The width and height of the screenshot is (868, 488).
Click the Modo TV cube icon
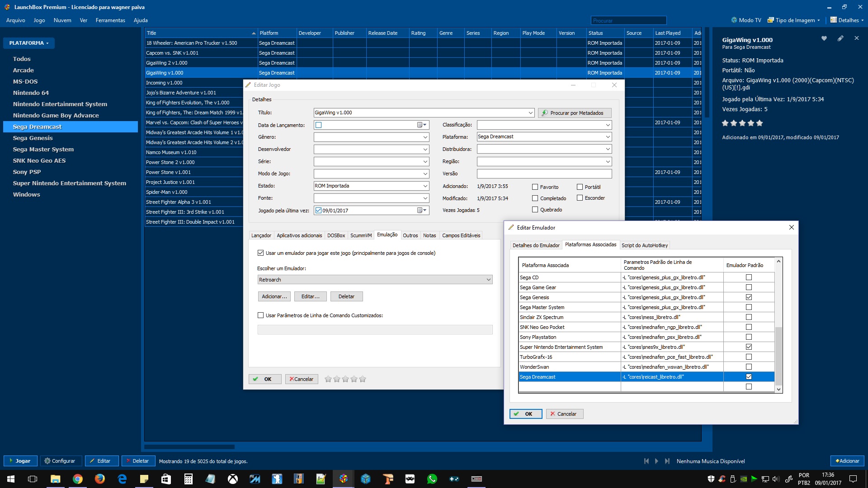(734, 20)
